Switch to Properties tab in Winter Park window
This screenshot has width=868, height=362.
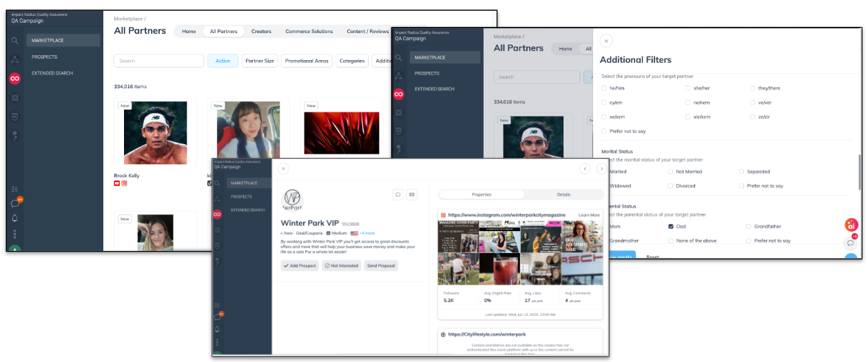point(482,194)
